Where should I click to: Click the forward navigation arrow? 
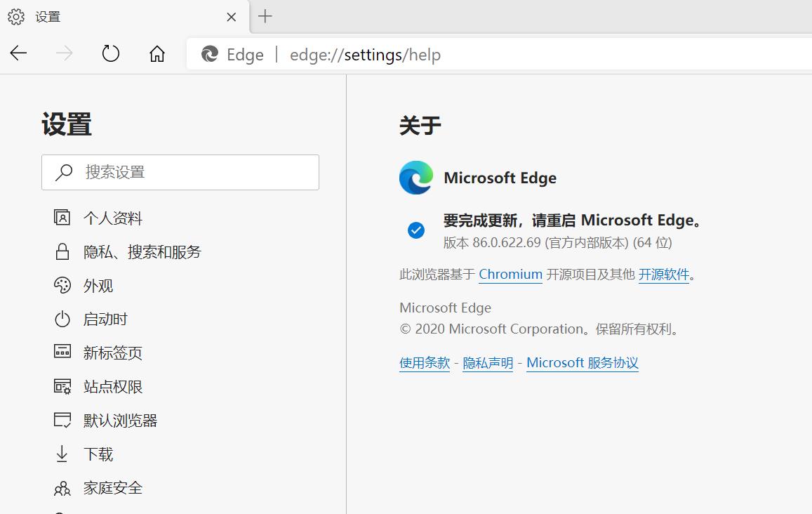coord(64,53)
